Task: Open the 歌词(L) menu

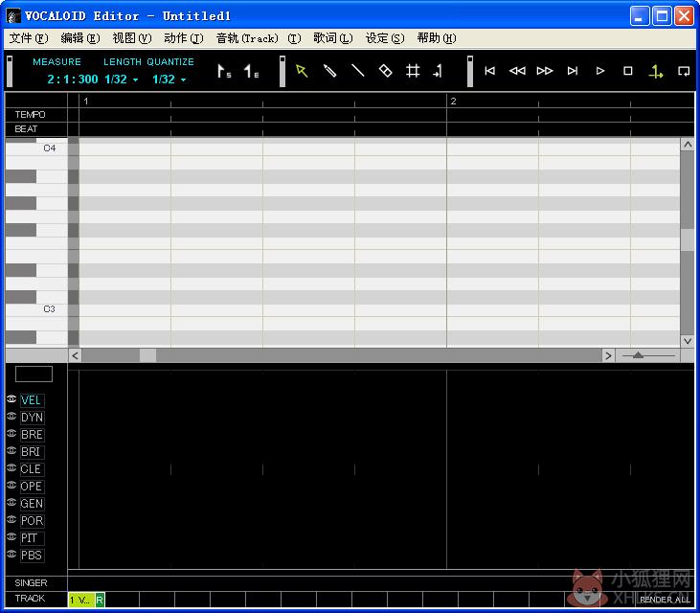Action: (x=333, y=38)
